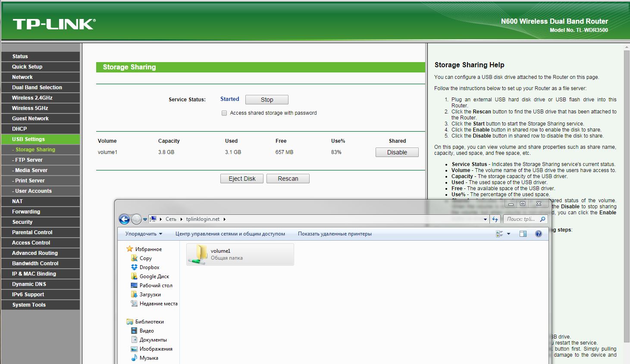This screenshot has height=364, width=630.
Task: Click the Библиотеки libraries icon
Action: [x=129, y=321]
